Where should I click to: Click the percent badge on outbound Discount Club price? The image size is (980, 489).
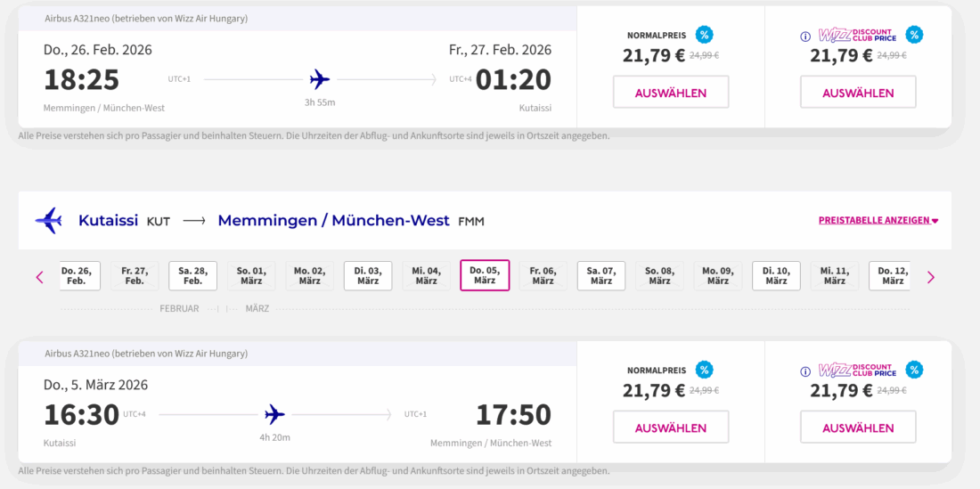coord(914,35)
